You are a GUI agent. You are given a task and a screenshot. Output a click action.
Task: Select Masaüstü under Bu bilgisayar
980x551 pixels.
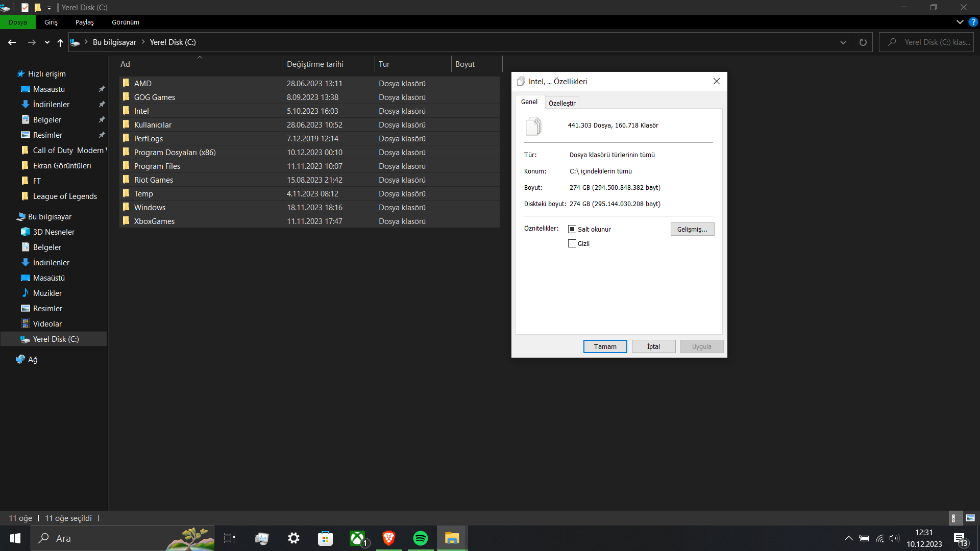click(x=48, y=278)
